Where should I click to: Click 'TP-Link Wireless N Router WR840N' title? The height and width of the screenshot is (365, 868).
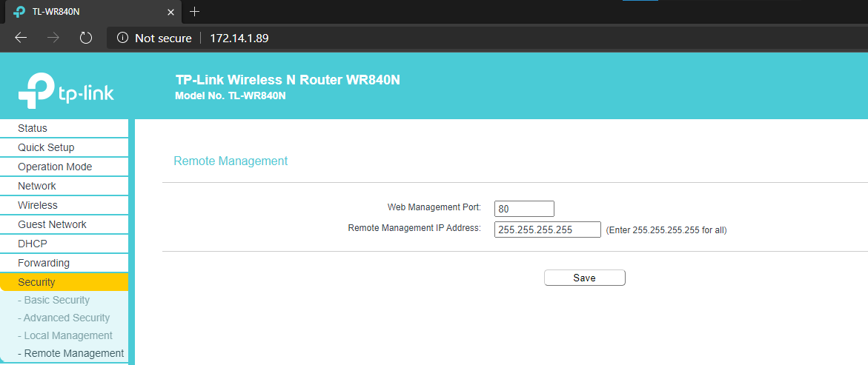point(288,80)
